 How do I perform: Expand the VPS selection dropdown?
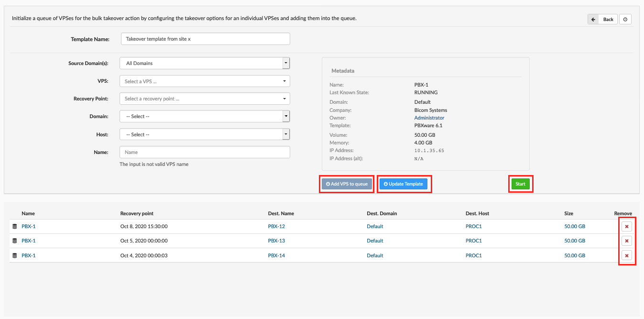tap(205, 81)
